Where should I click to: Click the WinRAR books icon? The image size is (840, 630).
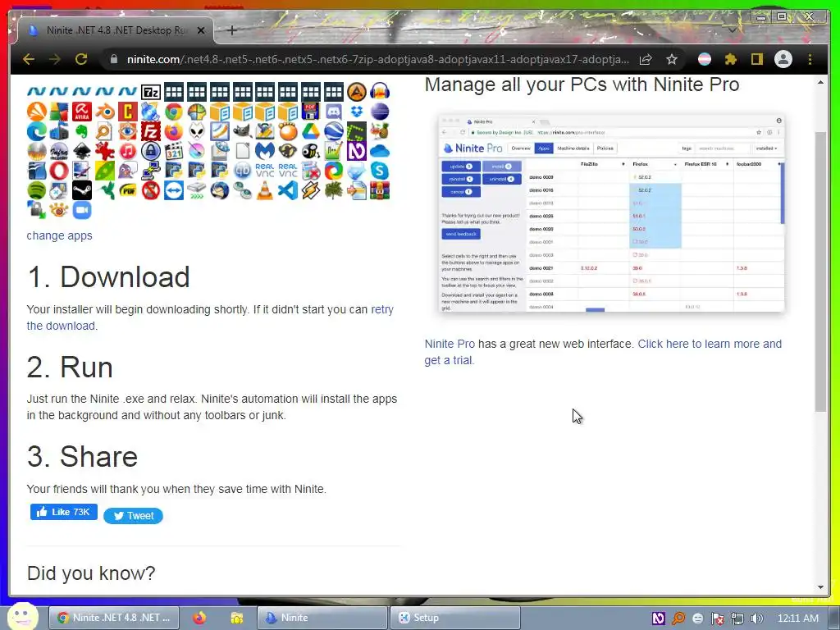(x=379, y=190)
